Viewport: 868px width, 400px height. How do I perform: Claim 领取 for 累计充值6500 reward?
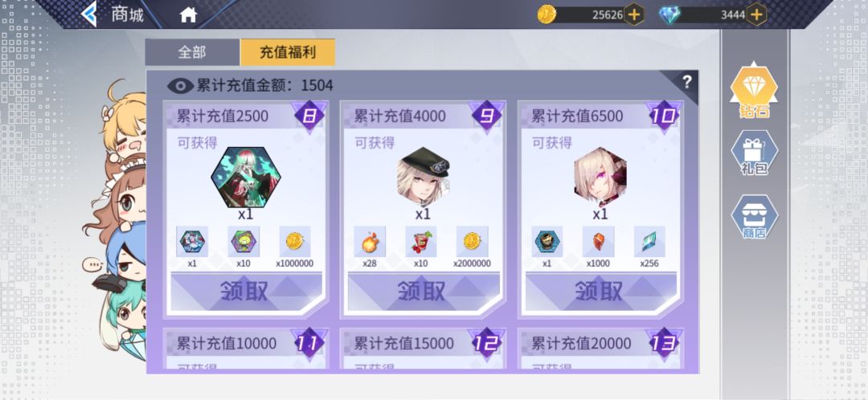tap(600, 291)
